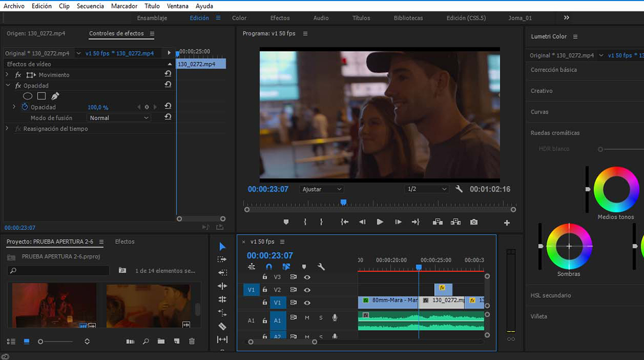Toggle the lock on track V3
644x360 pixels.
pyautogui.click(x=265, y=277)
